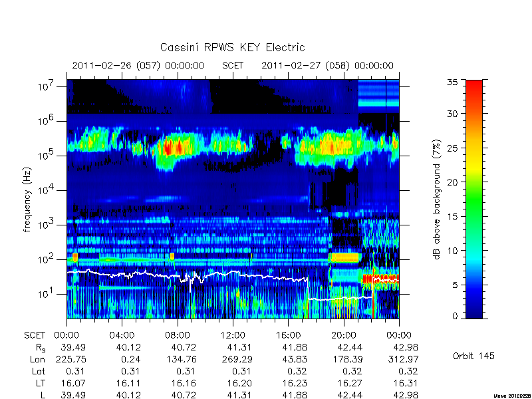Image resolution: width=532 pixels, height=399 pixels.
Task: Click the SCET time label '08:00'
Action: pyautogui.click(x=178, y=335)
